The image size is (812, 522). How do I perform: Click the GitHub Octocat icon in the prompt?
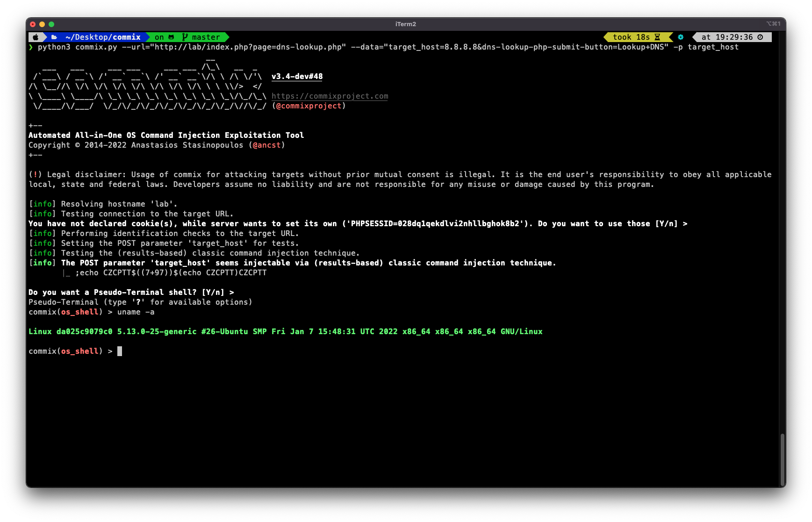click(x=172, y=37)
